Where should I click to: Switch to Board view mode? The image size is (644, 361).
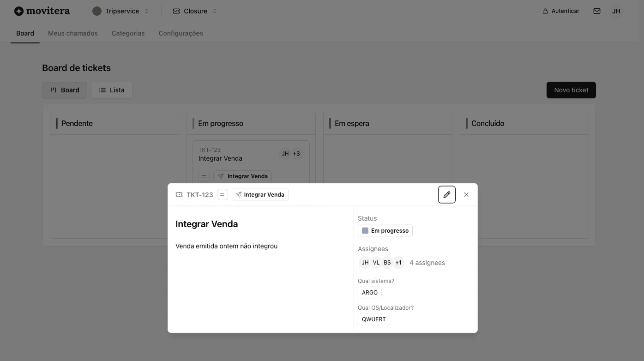[64, 90]
